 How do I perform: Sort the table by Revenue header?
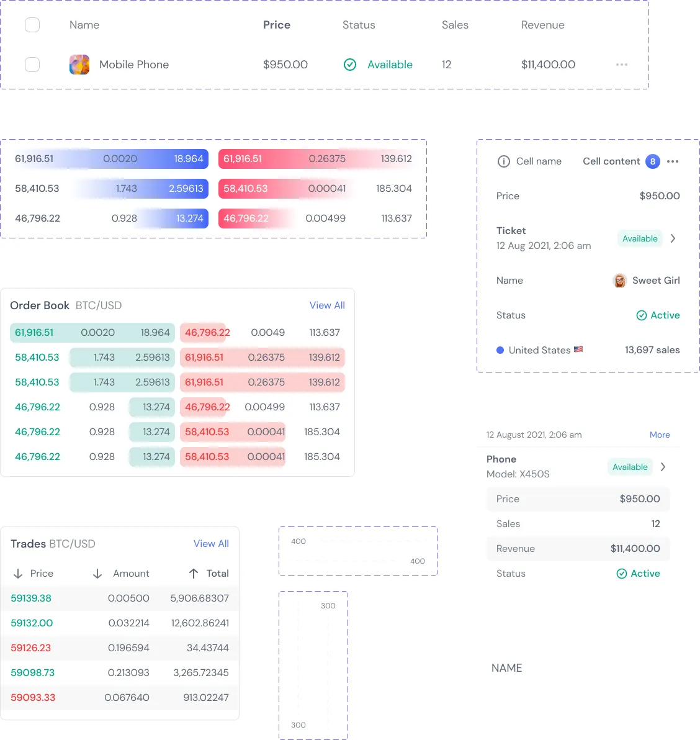pyautogui.click(x=542, y=25)
